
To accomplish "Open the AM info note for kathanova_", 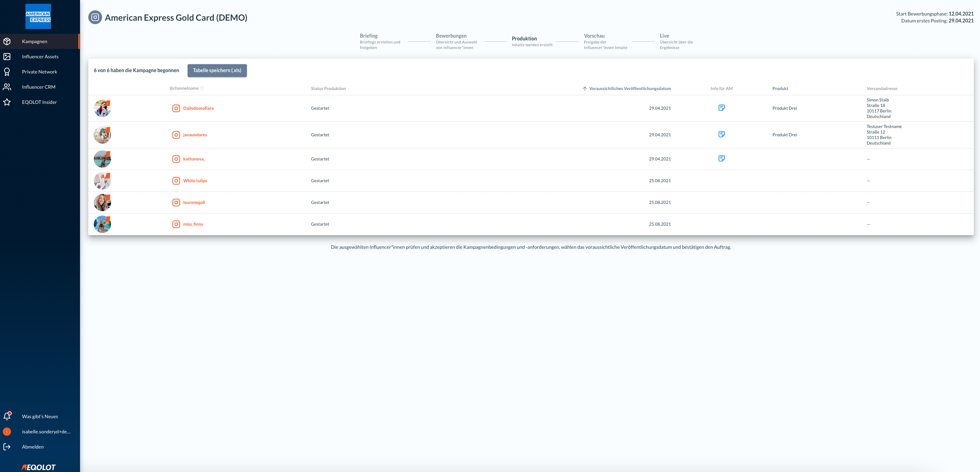I will pyautogui.click(x=721, y=158).
